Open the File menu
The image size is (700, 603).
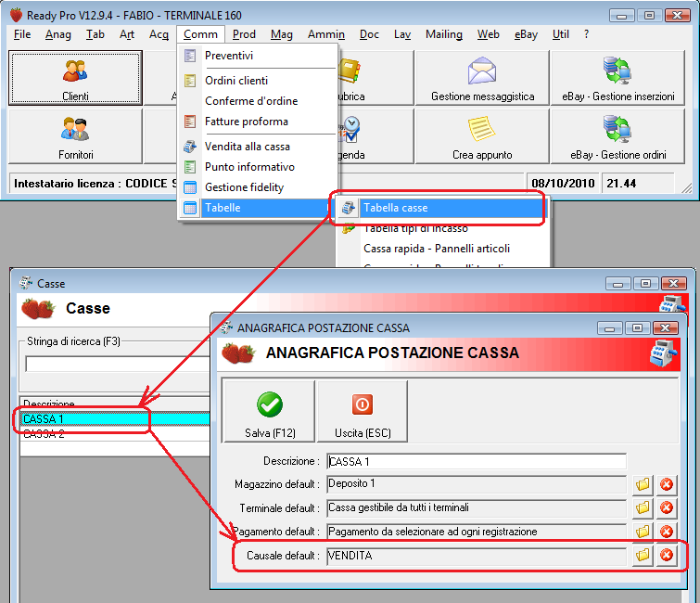(22, 34)
